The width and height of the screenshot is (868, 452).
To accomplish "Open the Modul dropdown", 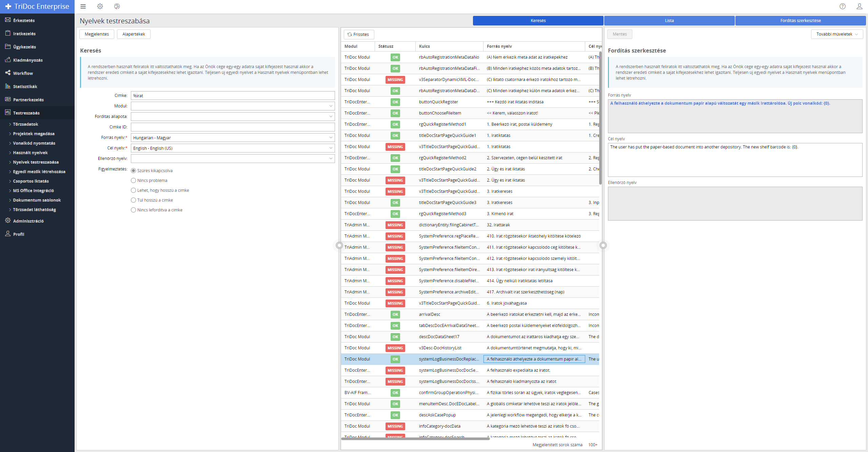I will point(233,106).
